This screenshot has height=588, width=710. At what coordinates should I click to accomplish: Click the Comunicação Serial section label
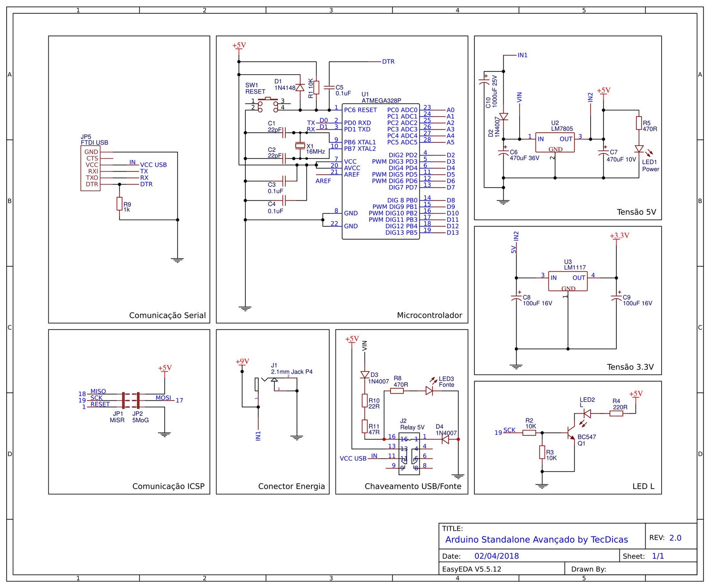167,315
